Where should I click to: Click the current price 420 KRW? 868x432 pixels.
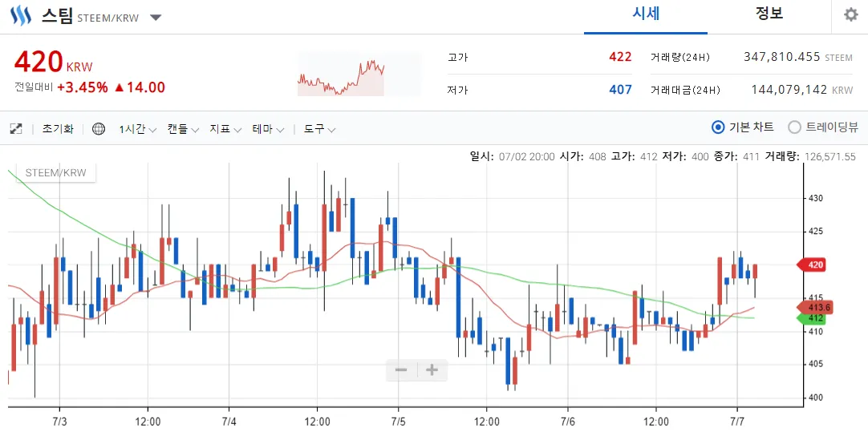(53, 62)
